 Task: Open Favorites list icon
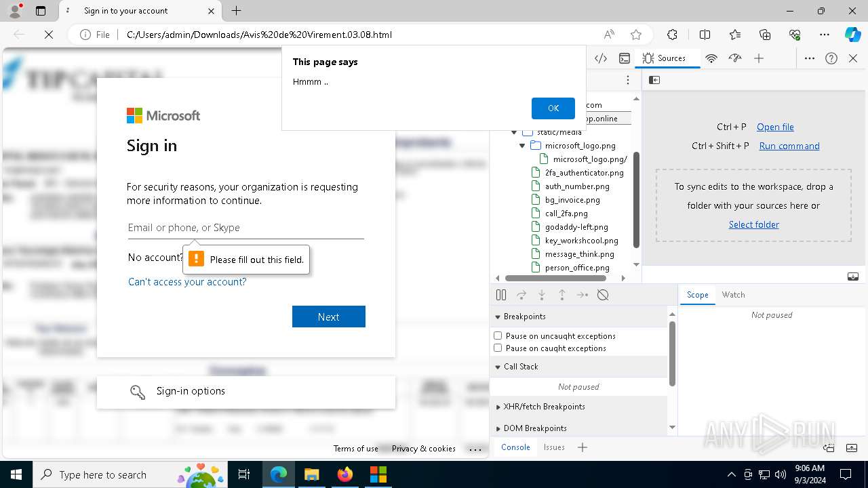coord(735,35)
